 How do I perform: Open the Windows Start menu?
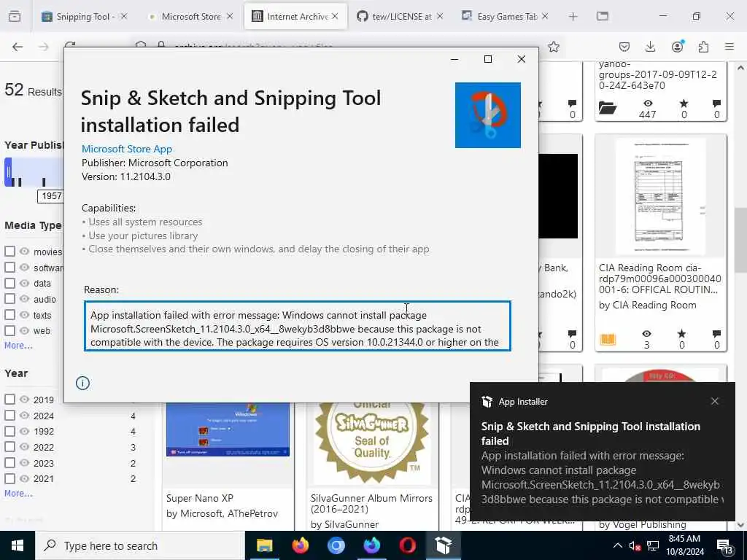[18, 545]
